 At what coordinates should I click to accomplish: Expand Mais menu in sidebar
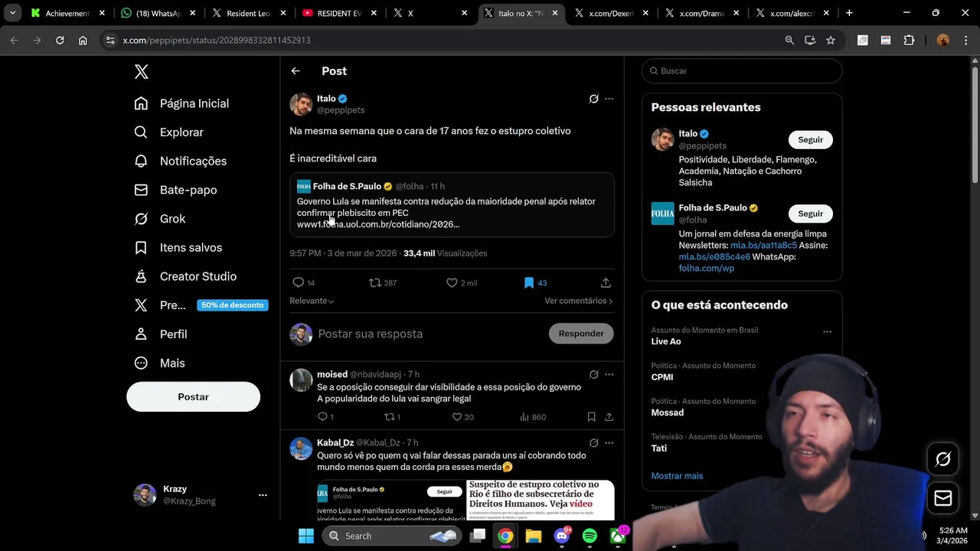(x=160, y=364)
